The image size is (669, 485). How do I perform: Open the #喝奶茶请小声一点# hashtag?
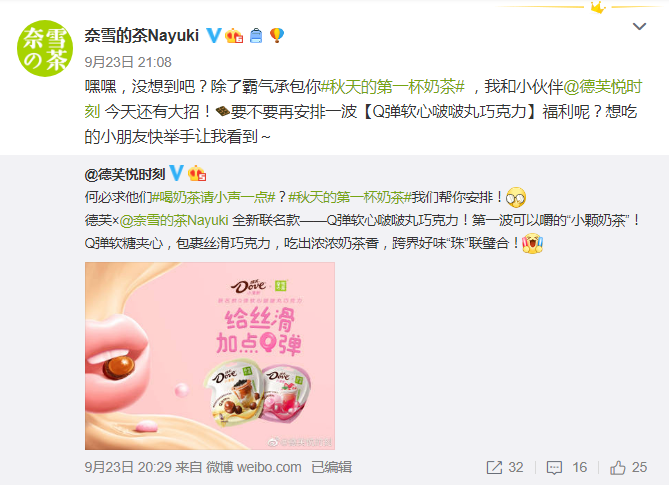[x=214, y=197]
